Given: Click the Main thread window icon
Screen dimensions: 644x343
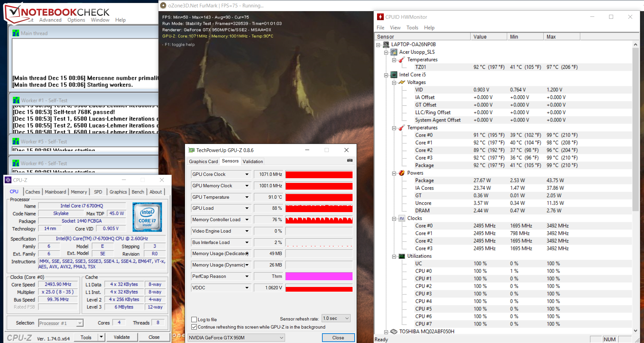Looking at the screenshot, I should pos(16,33).
